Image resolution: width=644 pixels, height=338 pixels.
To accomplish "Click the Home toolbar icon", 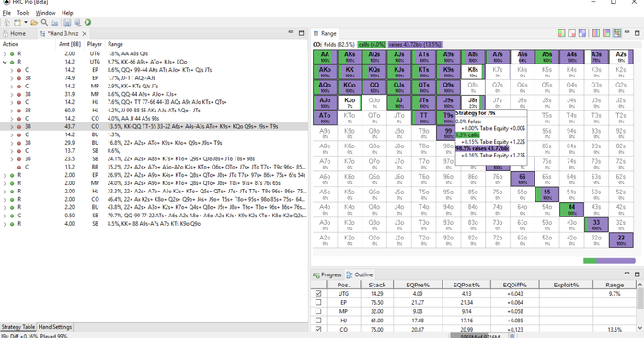I will (7, 23).
